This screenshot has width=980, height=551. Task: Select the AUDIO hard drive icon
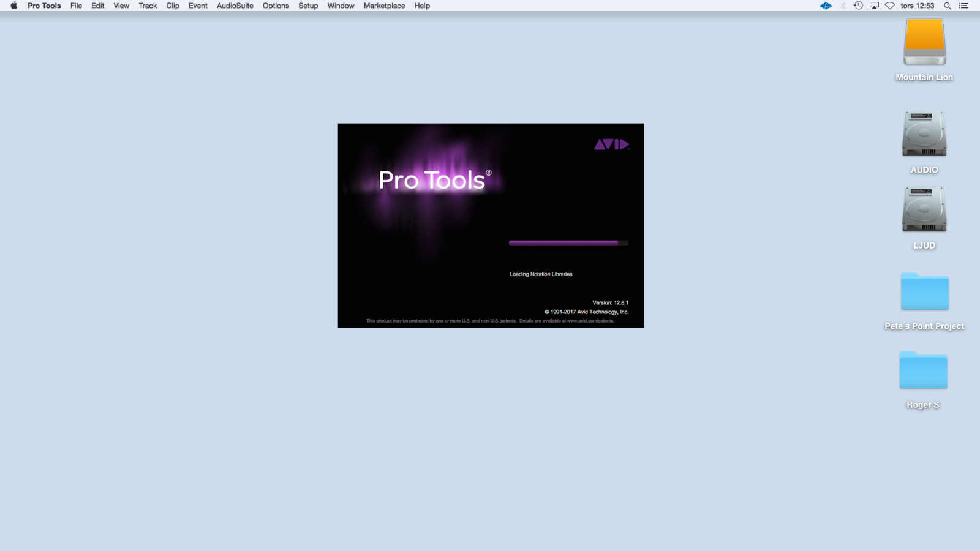click(924, 134)
